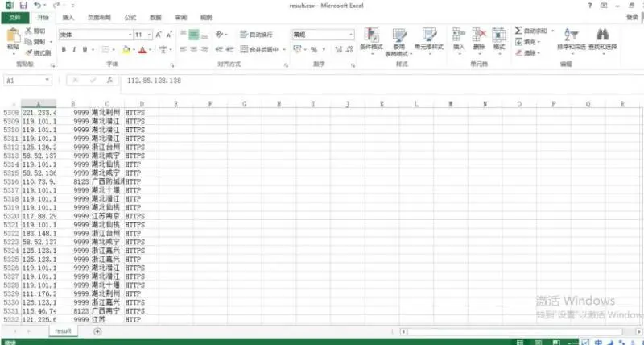Open the font size dropdown showing 11

coord(150,35)
